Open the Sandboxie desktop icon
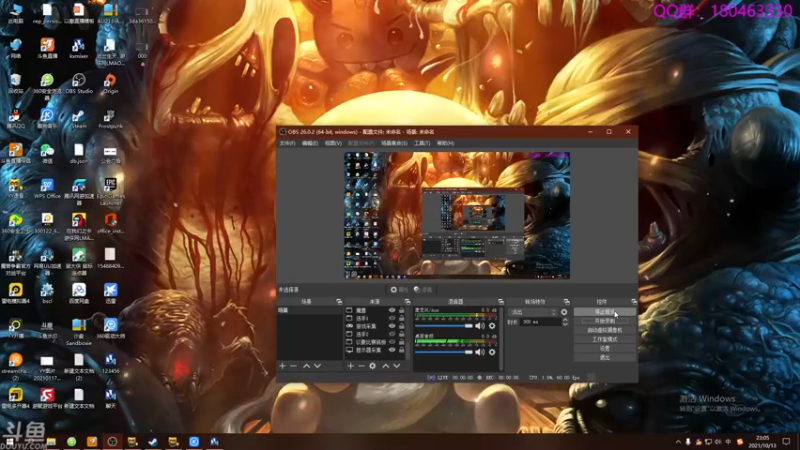This screenshot has height=450, width=800. pos(79,332)
